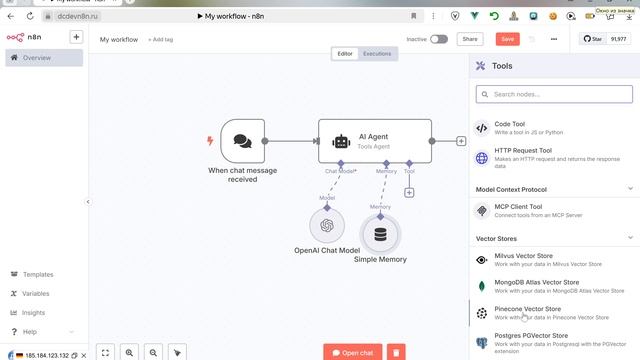Choose the Pinecone Vector Store
The height and width of the screenshot is (360, 640).
click(555, 313)
